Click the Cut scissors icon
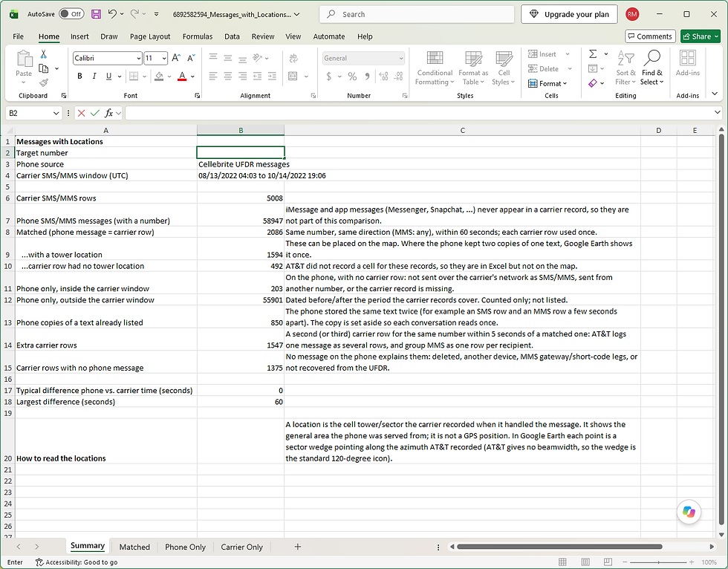 click(x=44, y=54)
